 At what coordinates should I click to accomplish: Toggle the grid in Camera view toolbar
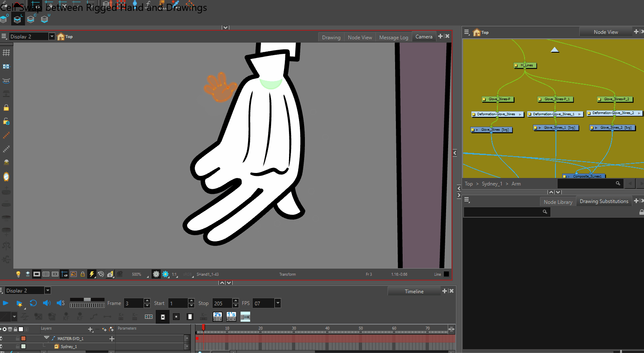click(6, 53)
